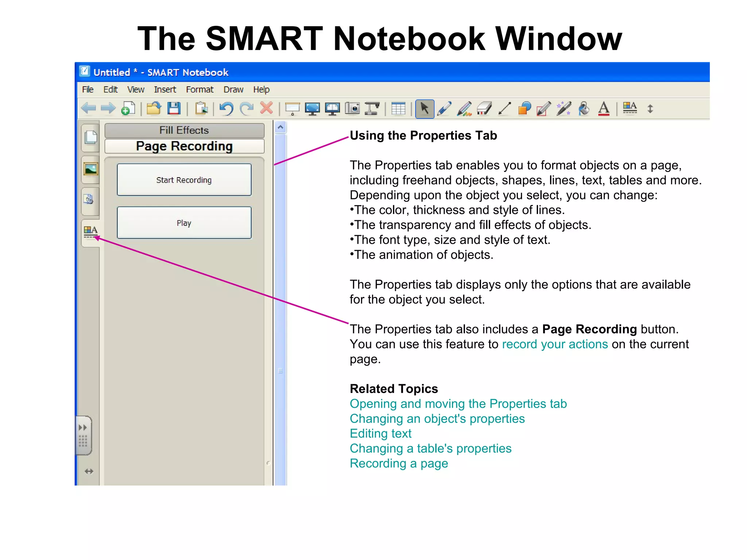Select the Magic Pen tool

point(564,109)
